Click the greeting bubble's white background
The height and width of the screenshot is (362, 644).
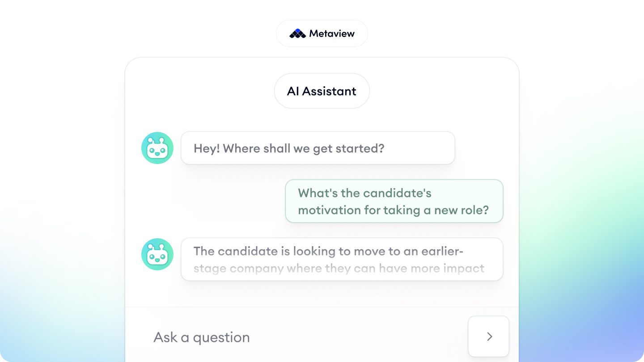420,148
